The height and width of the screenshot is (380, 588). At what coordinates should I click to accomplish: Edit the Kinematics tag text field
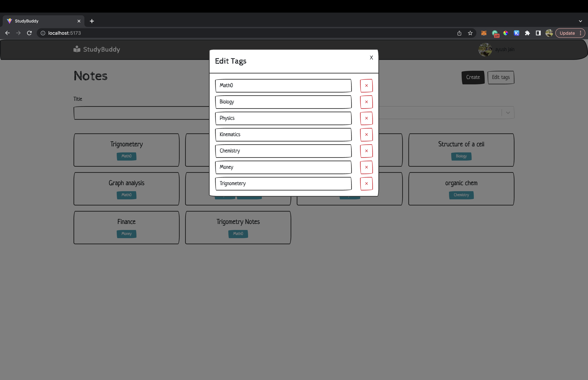[x=283, y=135]
